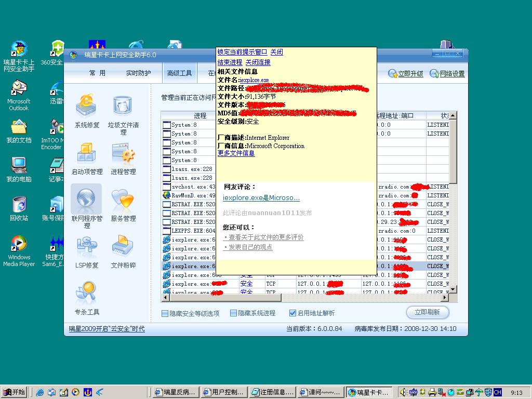Click taskbar button 注册信息...

(272, 392)
